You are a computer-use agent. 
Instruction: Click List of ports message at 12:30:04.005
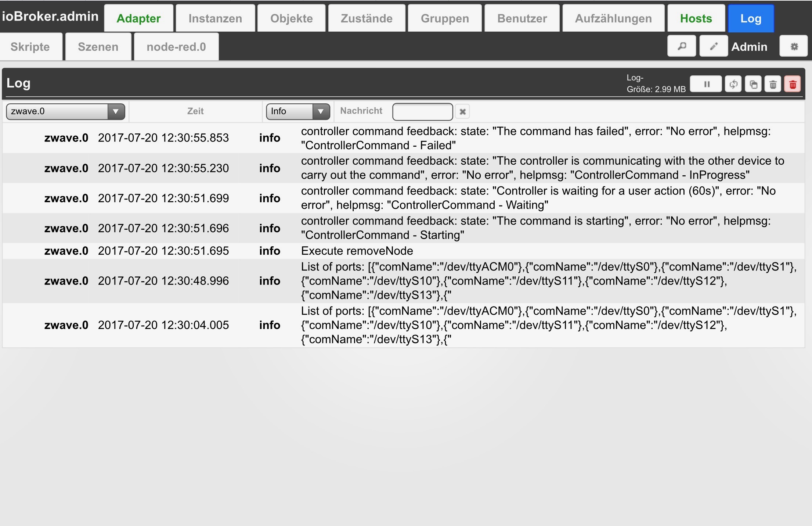549,325
